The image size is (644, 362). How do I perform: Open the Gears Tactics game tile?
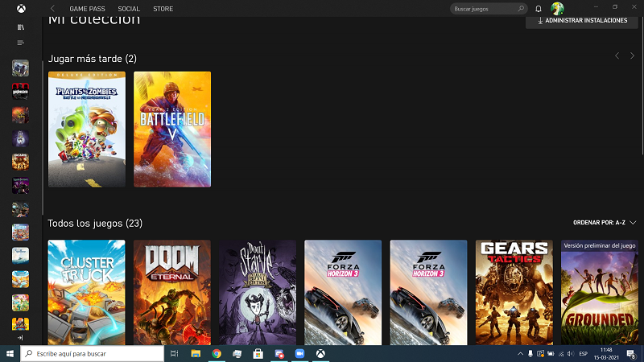point(514,292)
